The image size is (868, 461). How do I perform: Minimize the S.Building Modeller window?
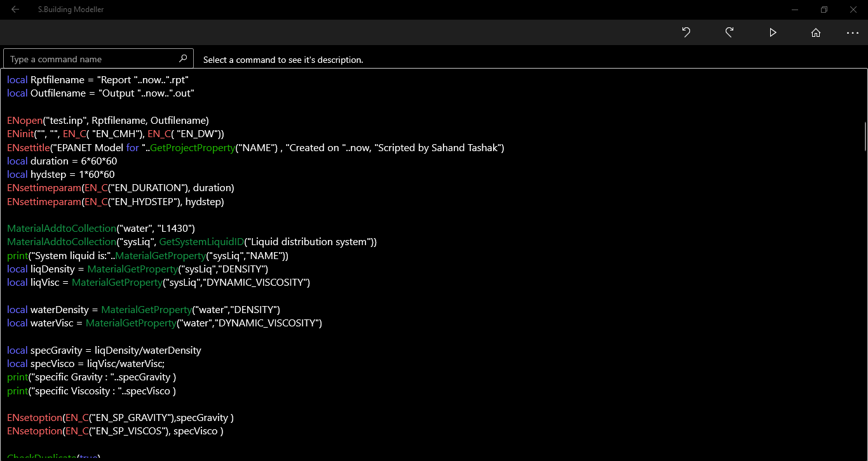pos(795,10)
